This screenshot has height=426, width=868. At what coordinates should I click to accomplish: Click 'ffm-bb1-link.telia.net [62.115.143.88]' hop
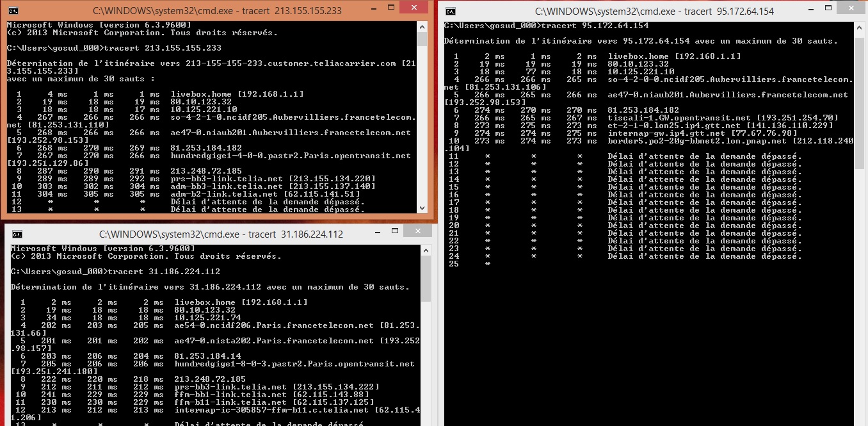click(271, 395)
